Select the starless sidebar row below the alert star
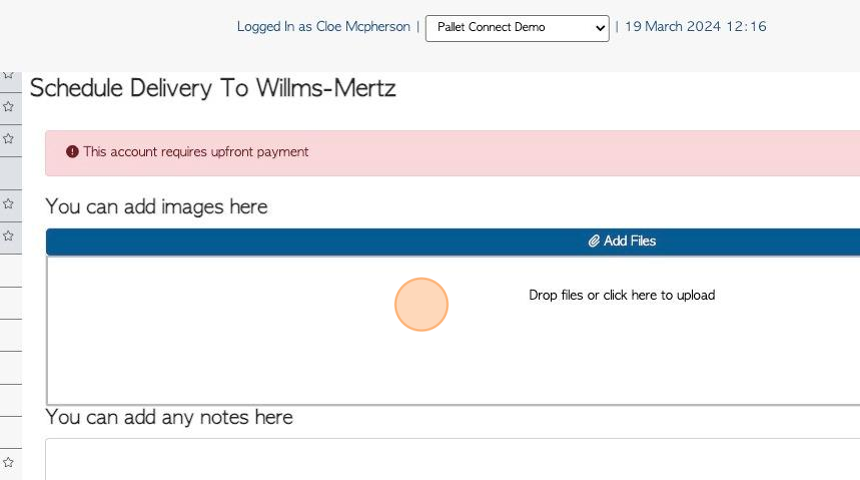This screenshot has height=480, width=860. click(x=10, y=173)
